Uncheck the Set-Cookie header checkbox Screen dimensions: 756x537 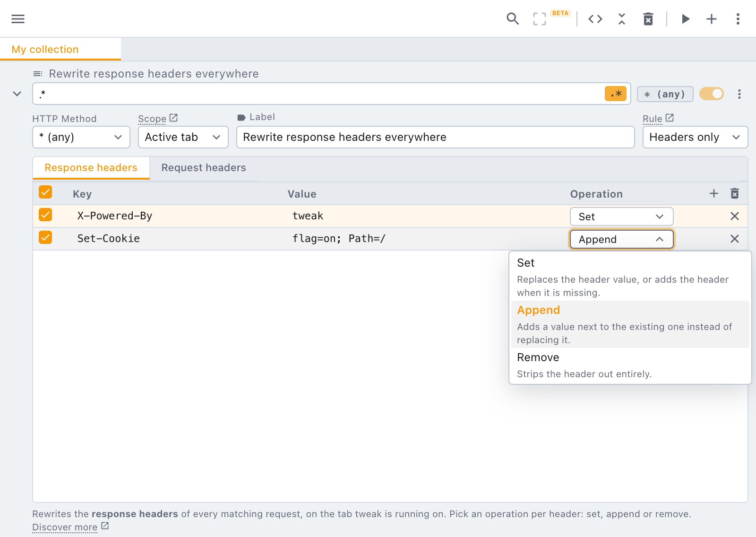(45, 237)
